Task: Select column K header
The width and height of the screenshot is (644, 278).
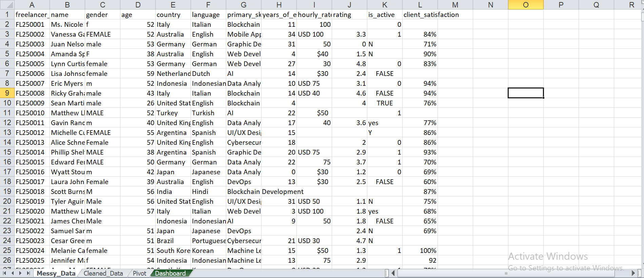Action: pos(385,5)
